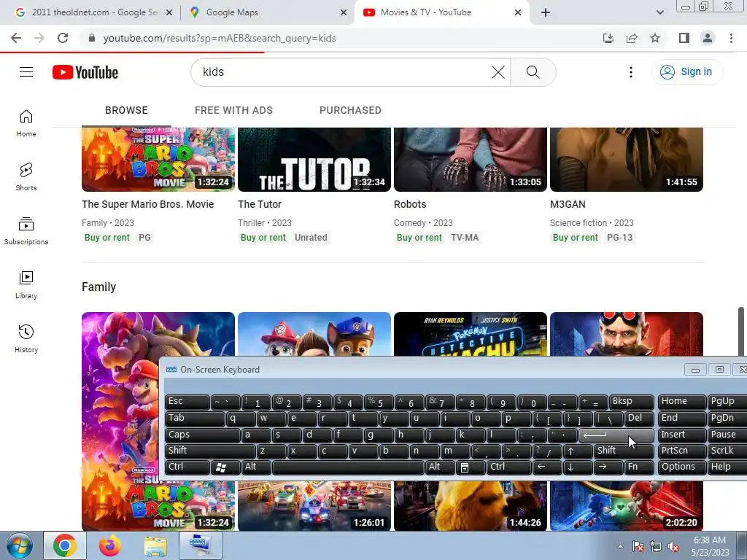
Task: Switch to the PURCHASED tab
Action: click(350, 111)
